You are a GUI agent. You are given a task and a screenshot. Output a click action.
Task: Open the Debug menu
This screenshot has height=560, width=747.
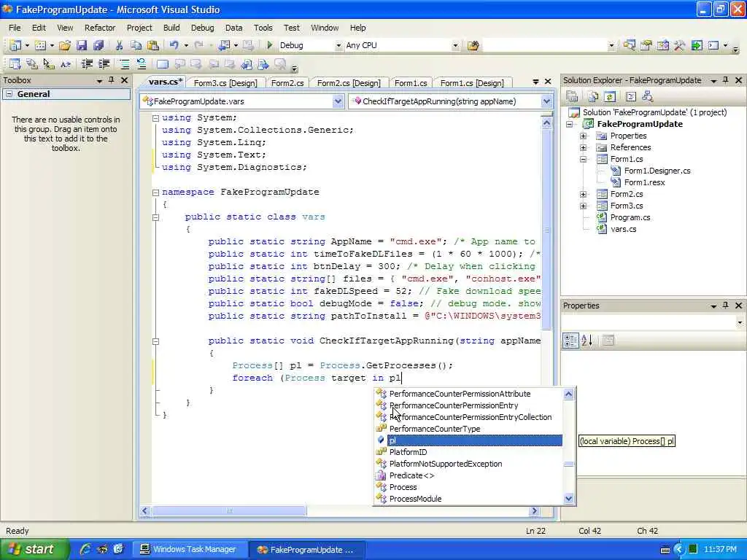tap(203, 28)
